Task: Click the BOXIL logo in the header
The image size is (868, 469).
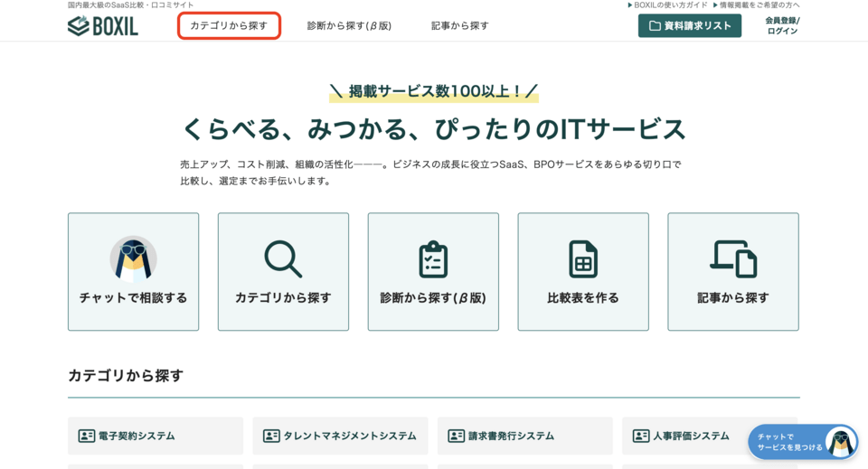Action: (103, 26)
